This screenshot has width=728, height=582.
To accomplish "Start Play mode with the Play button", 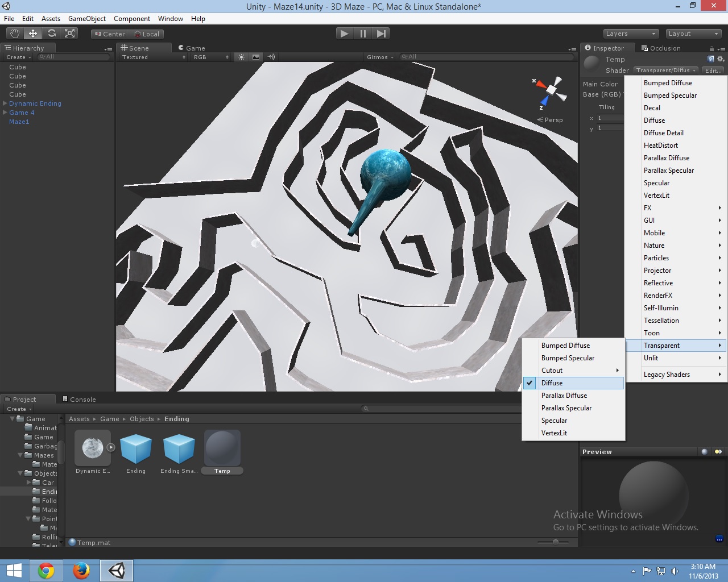I will 344,34.
